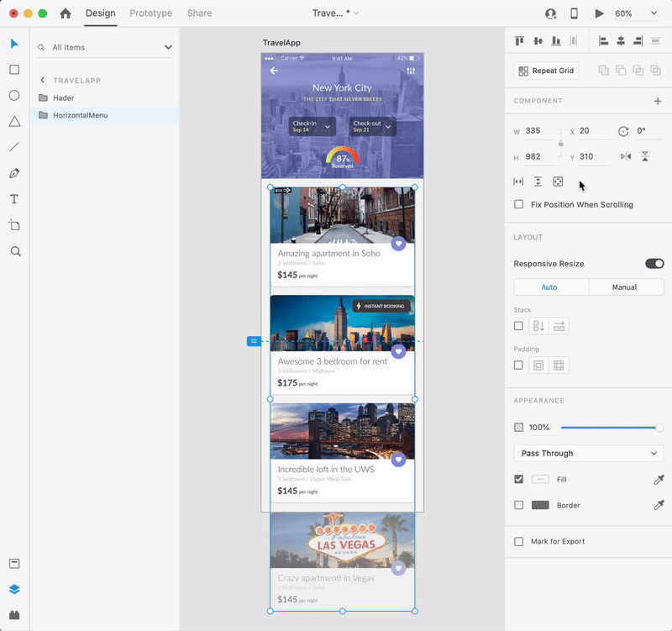Image resolution: width=672 pixels, height=631 pixels.
Task: Enable Mark for Export
Action: pos(519,542)
